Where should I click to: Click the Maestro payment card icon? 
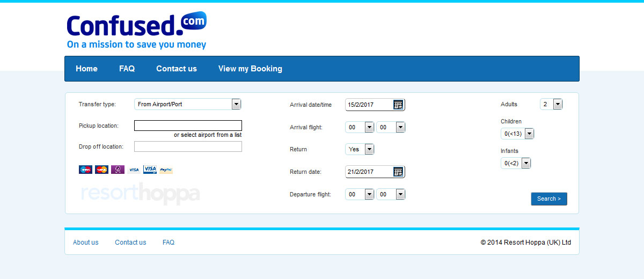point(85,170)
